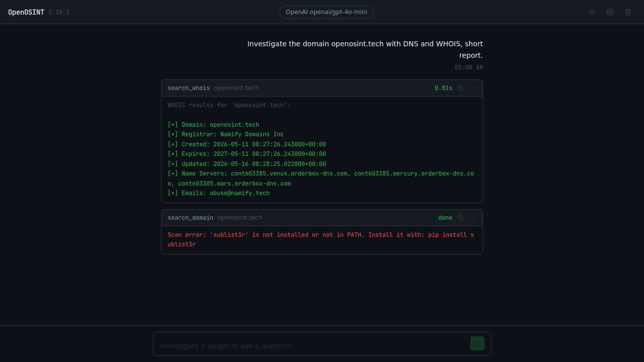Image resolution: width=644 pixels, height=362 pixels.
Task: Open the OpenAI openai/gpt-4o-mini model selector
Action: click(327, 12)
